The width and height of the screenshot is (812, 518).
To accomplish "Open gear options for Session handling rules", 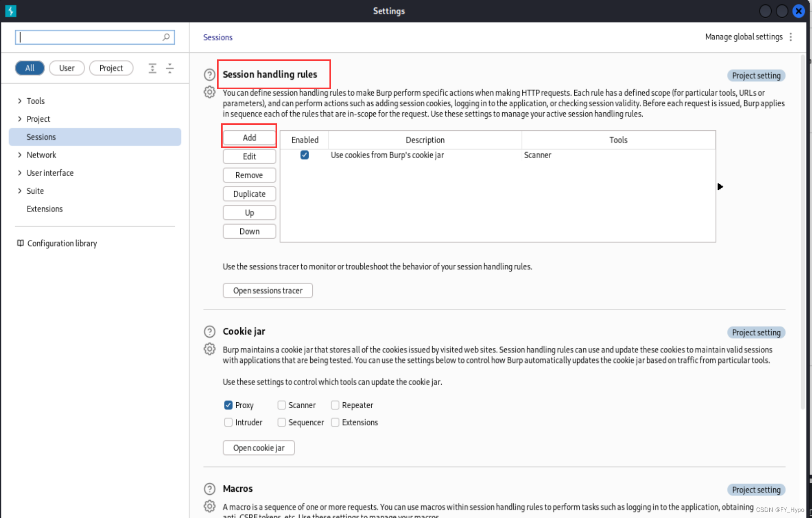I will click(x=210, y=92).
